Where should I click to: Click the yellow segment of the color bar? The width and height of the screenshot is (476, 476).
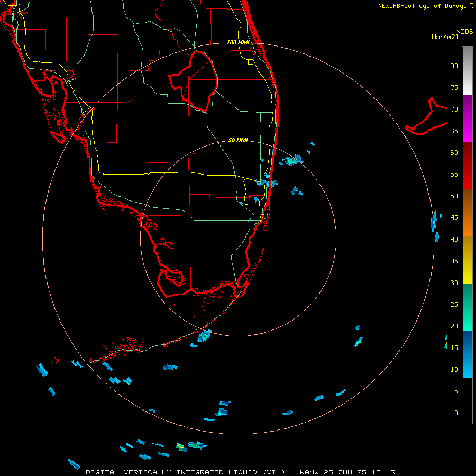(467, 260)
